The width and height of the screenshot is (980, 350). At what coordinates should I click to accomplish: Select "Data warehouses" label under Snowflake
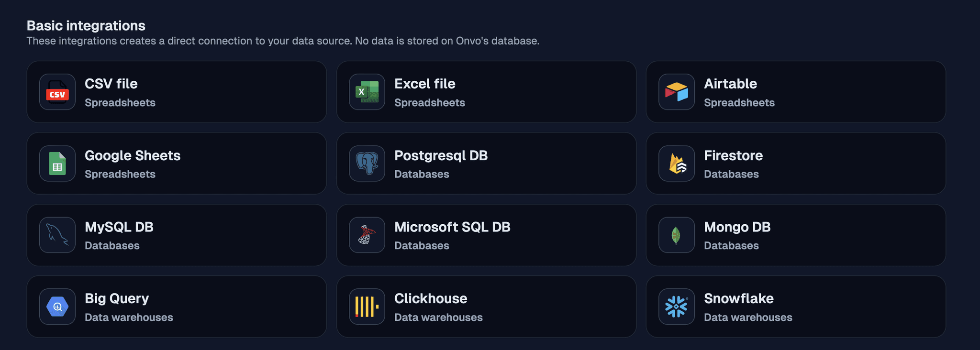pos(748,317)
